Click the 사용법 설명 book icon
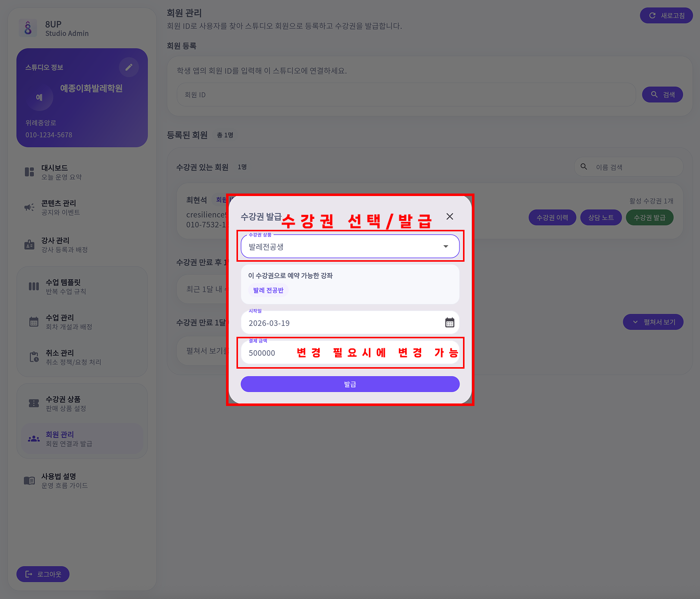 pyautogui.click(x=29, y=481)
